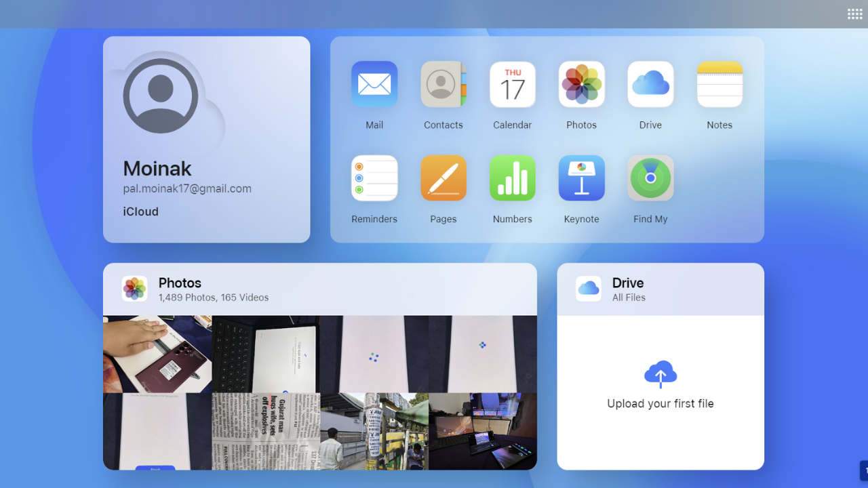Open All Files in the Drive widget
This screenshot has width=868, height=488.
click(629, 298)
